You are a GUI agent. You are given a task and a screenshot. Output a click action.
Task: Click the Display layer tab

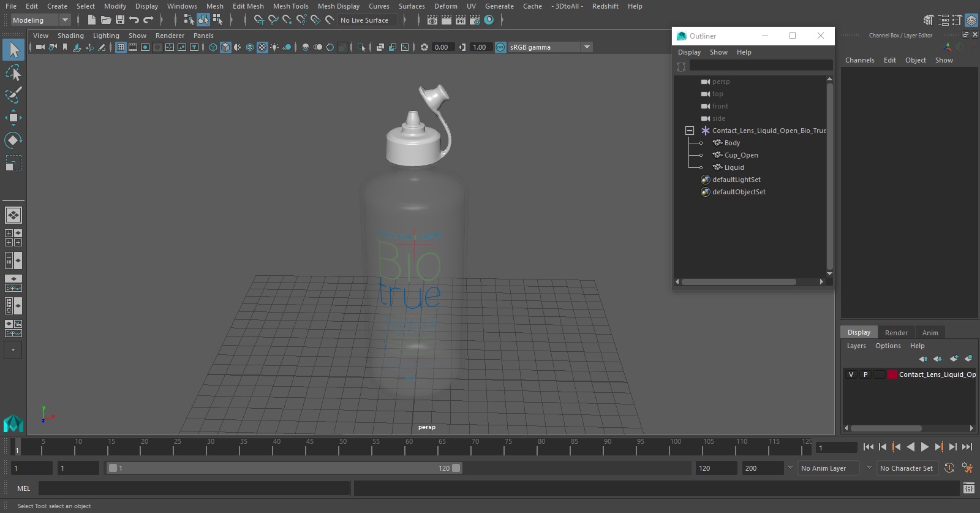pyautogui.click(x=859, y=332)
